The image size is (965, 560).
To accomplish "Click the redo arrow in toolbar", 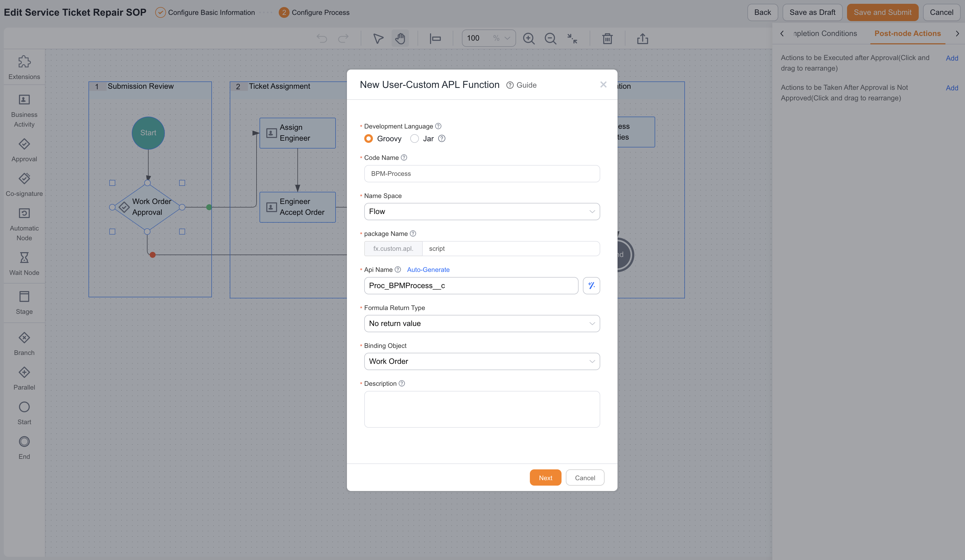I will pyautogui.click(x=343, y=38).
